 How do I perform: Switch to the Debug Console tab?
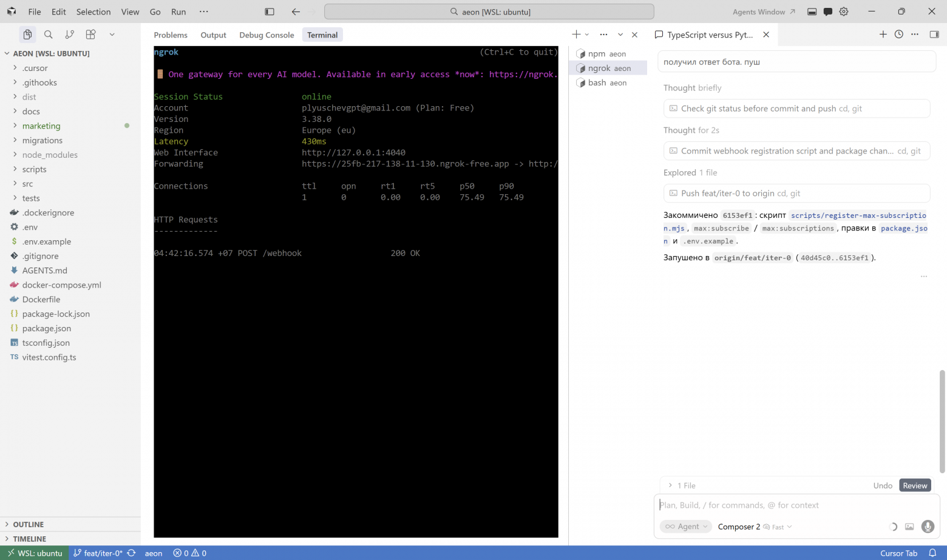tap(266, 35)
